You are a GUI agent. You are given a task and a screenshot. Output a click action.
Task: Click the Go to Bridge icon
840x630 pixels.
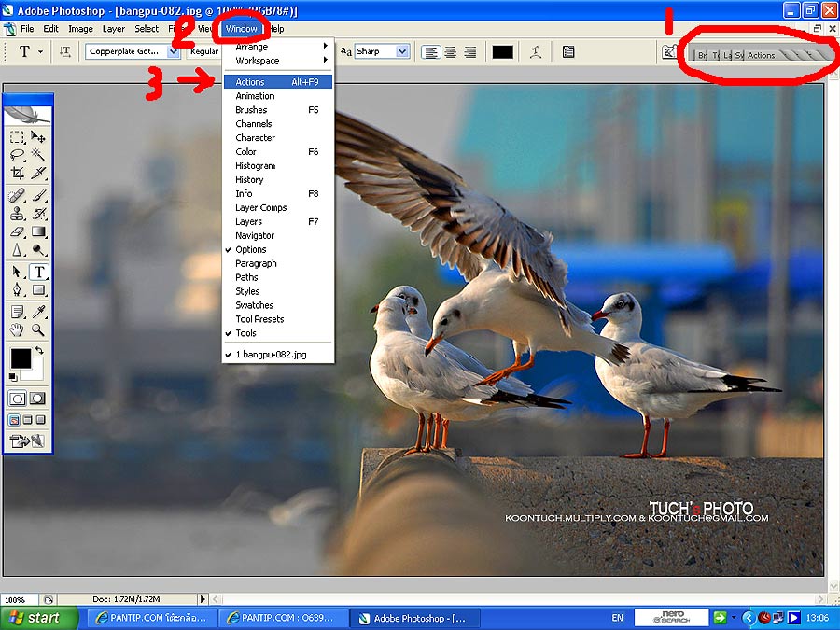(669, 52)
